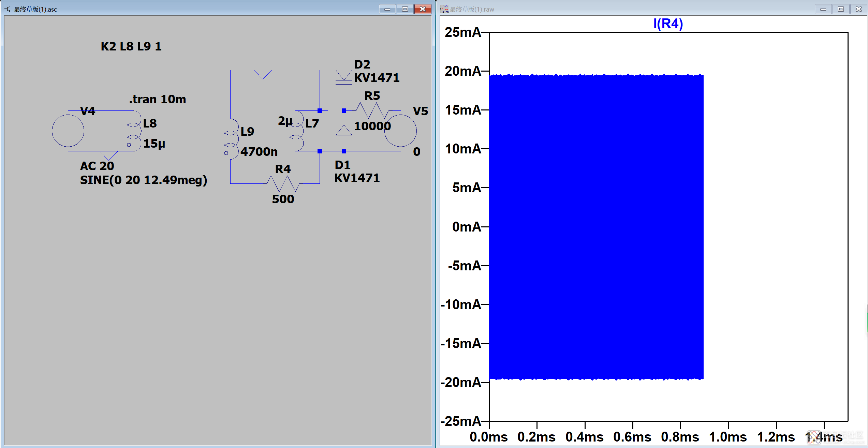Click the 2µ inductance value of L7
This screenshot has width=868, height=448.
click(285, 121)
